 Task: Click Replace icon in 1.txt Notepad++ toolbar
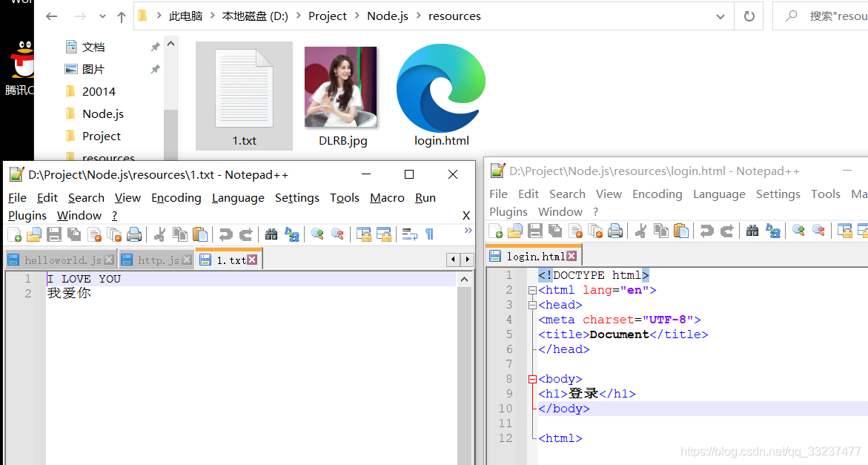[292, 234]
